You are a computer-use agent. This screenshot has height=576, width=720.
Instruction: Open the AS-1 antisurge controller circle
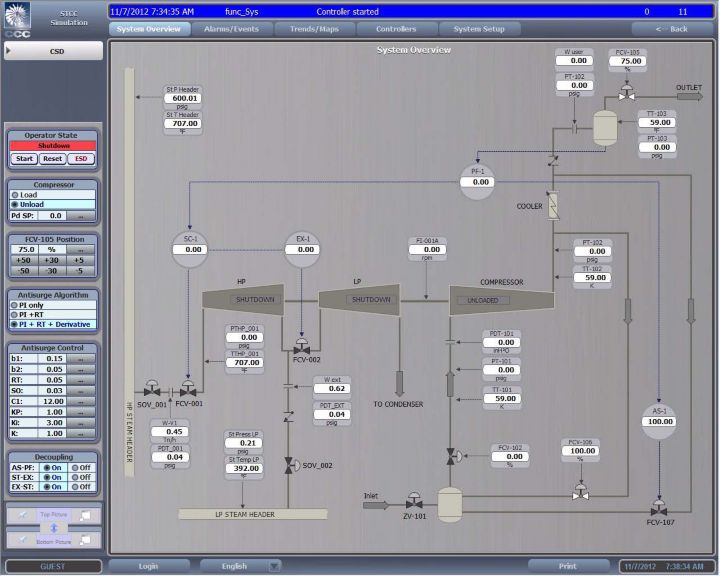pos(659,421)
